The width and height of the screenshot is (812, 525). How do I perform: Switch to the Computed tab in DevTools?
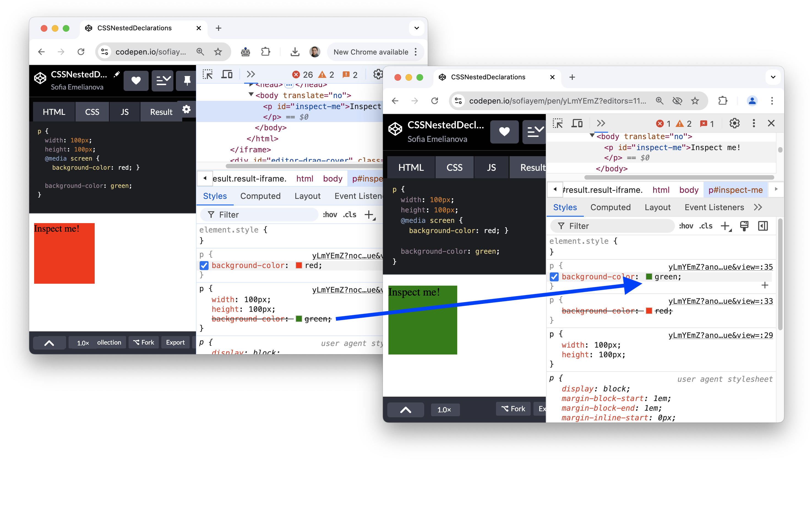(611, 207)
